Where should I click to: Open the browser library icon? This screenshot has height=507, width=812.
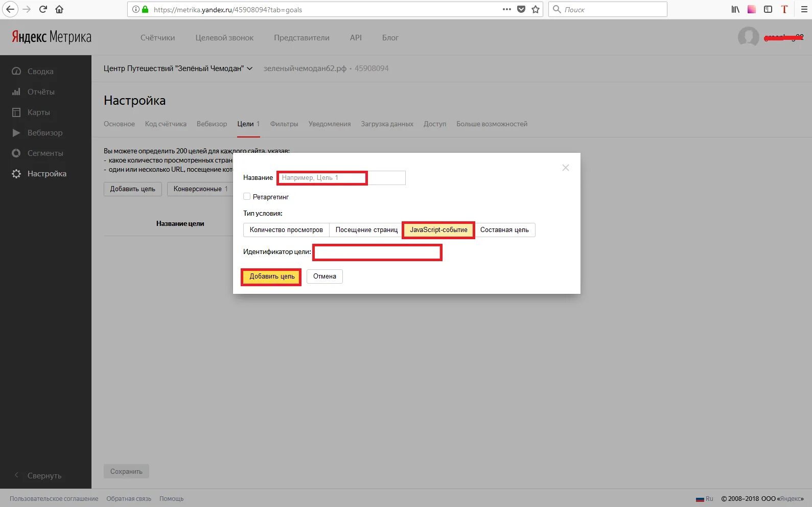735,9
